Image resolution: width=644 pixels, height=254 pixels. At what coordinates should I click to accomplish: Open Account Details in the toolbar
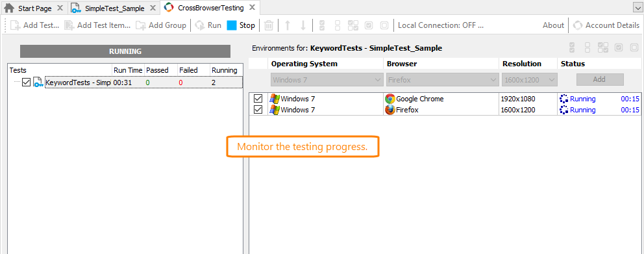606,25
